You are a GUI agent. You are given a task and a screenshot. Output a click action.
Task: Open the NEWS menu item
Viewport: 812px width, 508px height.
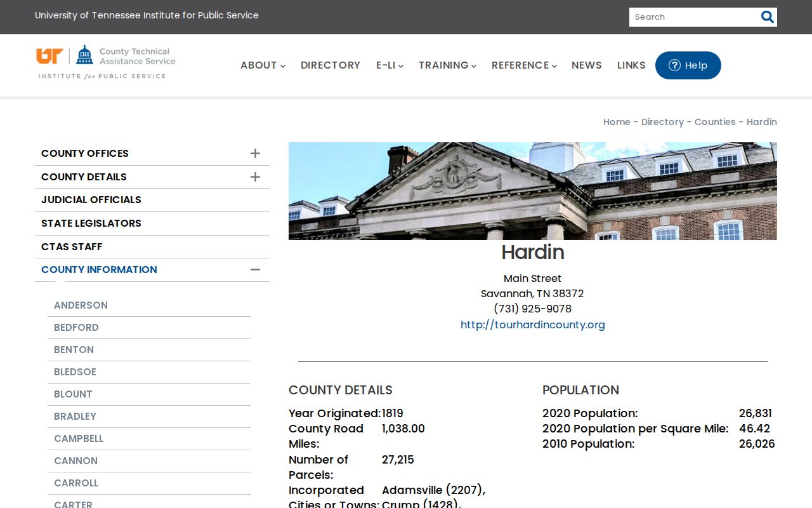coord(587,65)
